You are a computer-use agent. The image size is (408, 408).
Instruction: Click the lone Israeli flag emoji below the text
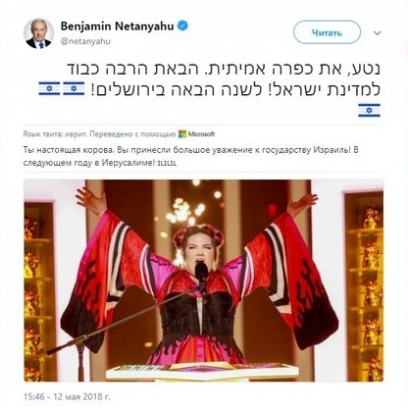pyautogui.click(x=369, y=110)
